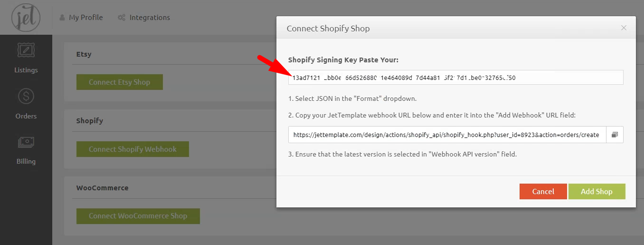Viewport: 644px width, 245px height.
Task: Confirm with the Add Shop button
Action: click(x=597, y=191)
